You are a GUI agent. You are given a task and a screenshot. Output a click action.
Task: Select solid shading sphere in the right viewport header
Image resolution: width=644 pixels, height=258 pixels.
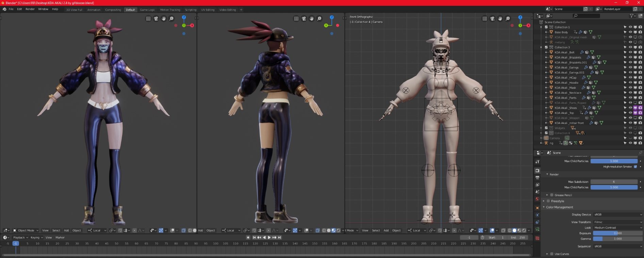pyautogui.click(x=514, y=230)
